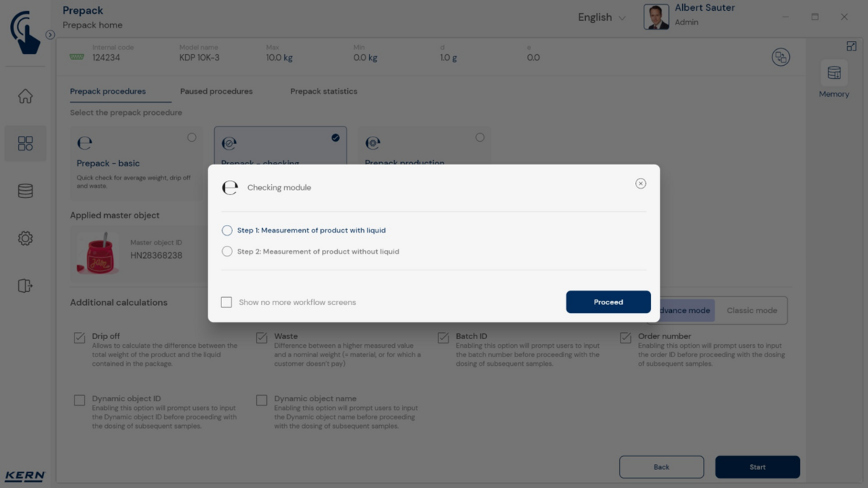This screenshot has height=488, width=868.
Task: Expand the English language dropdown
Action: coord(602,17)
